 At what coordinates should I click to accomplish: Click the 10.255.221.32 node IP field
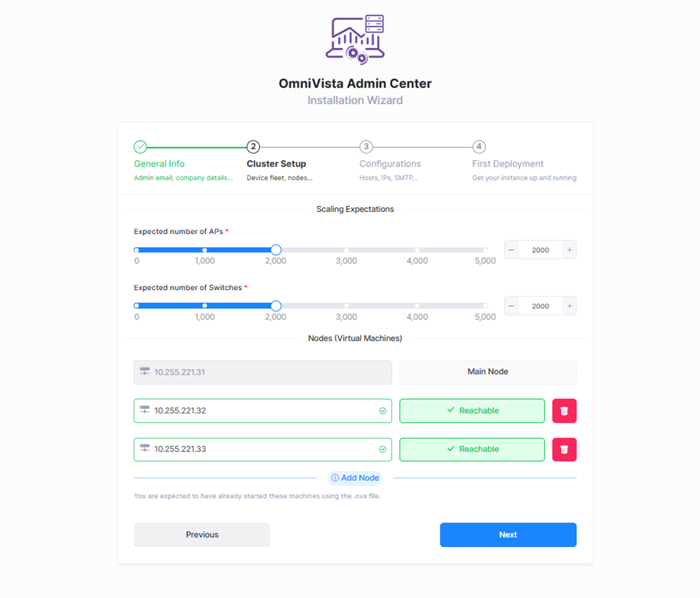pos(262,411)
